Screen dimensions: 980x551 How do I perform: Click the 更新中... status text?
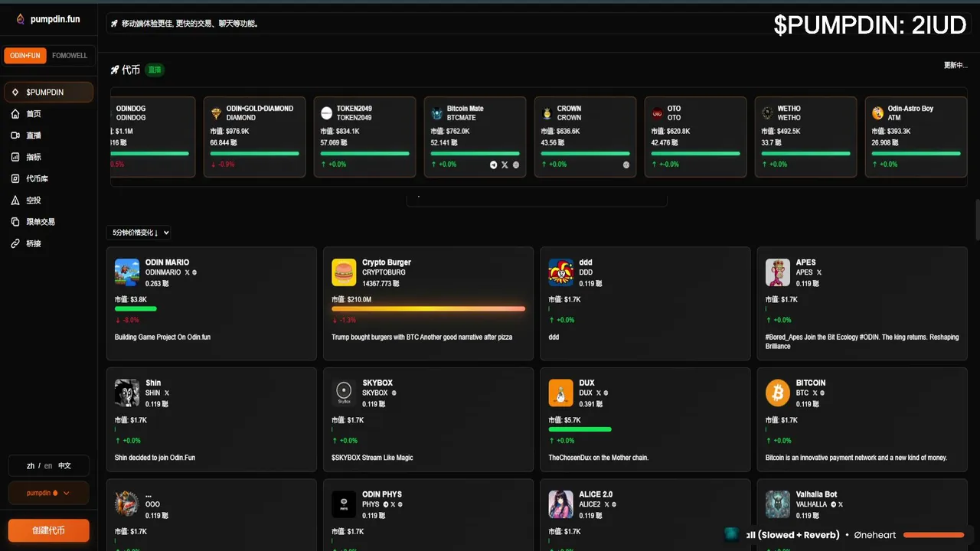point(955,65)
